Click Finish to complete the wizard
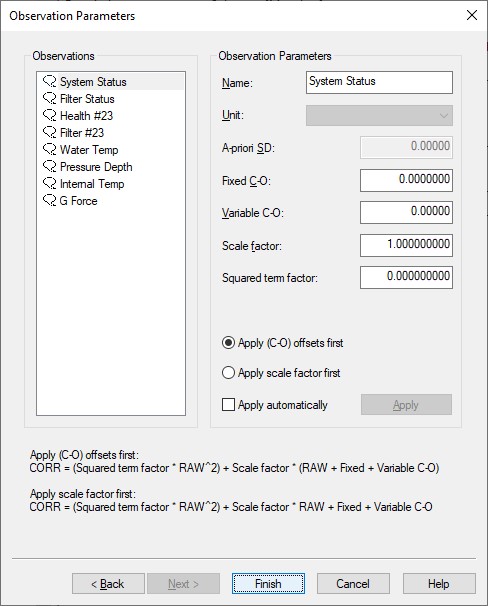488x606 pixels. pos(268,584)
